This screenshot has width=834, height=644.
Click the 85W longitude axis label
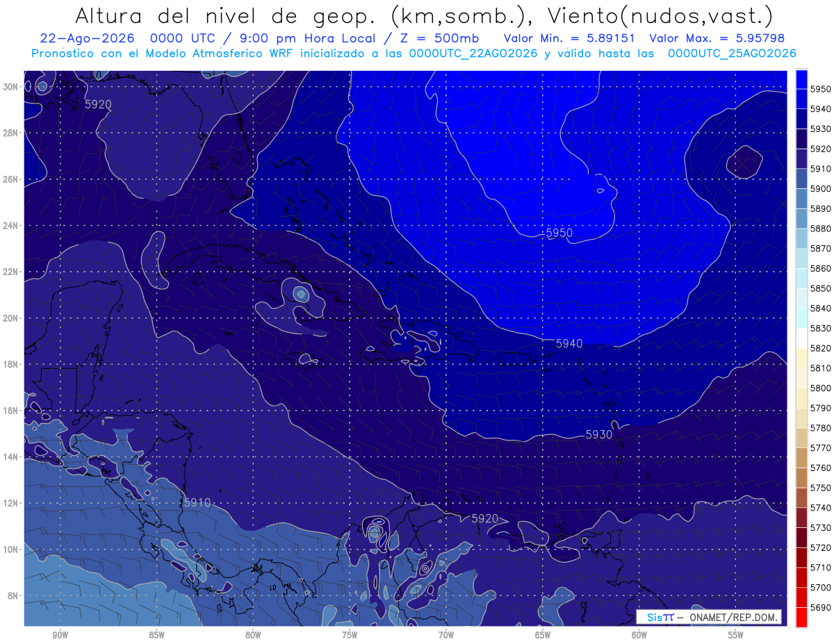[x=156, y=636]
